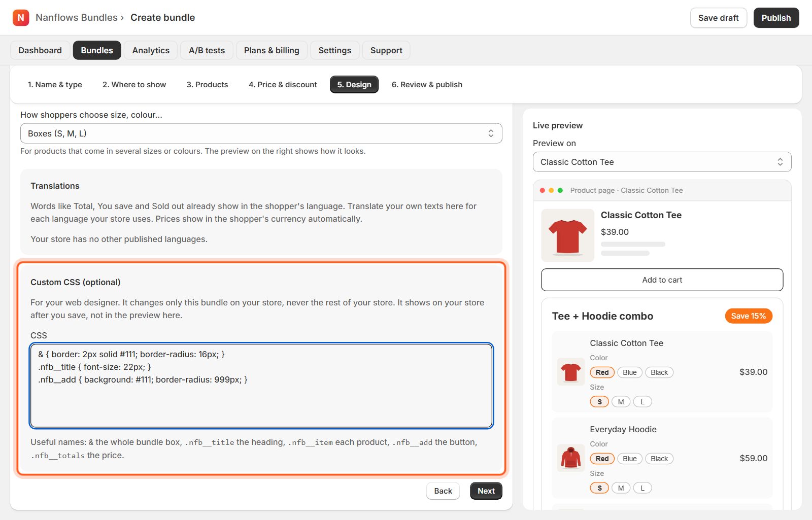Select Blue color for Everyday Hoodie

coord(630,459)
